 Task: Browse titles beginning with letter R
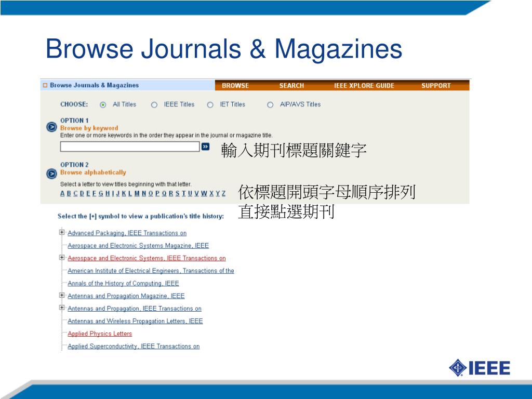pyautogui.click(x=171, y=193)
